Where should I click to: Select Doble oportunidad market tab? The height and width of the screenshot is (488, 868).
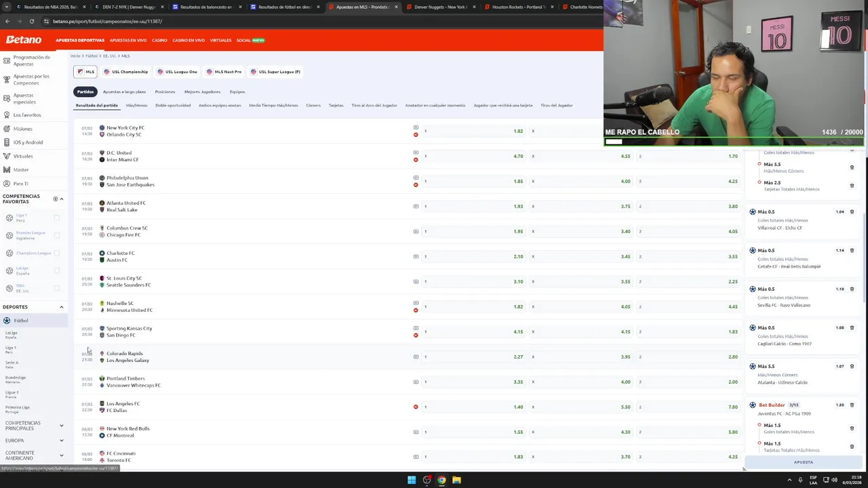coord(173,105)
